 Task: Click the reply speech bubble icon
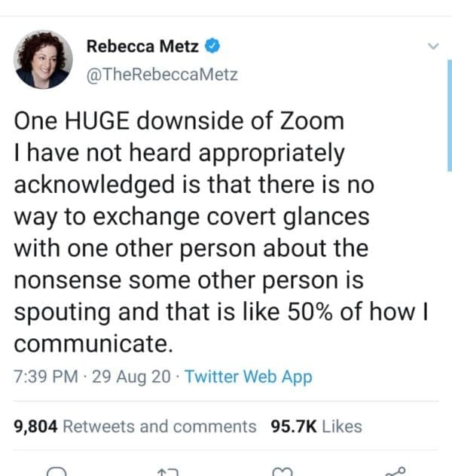[x=56, y=471]
